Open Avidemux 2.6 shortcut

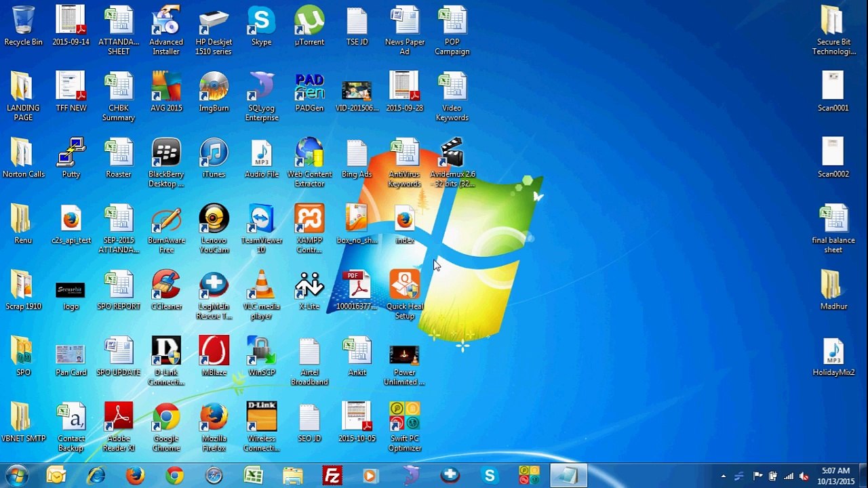452,163
